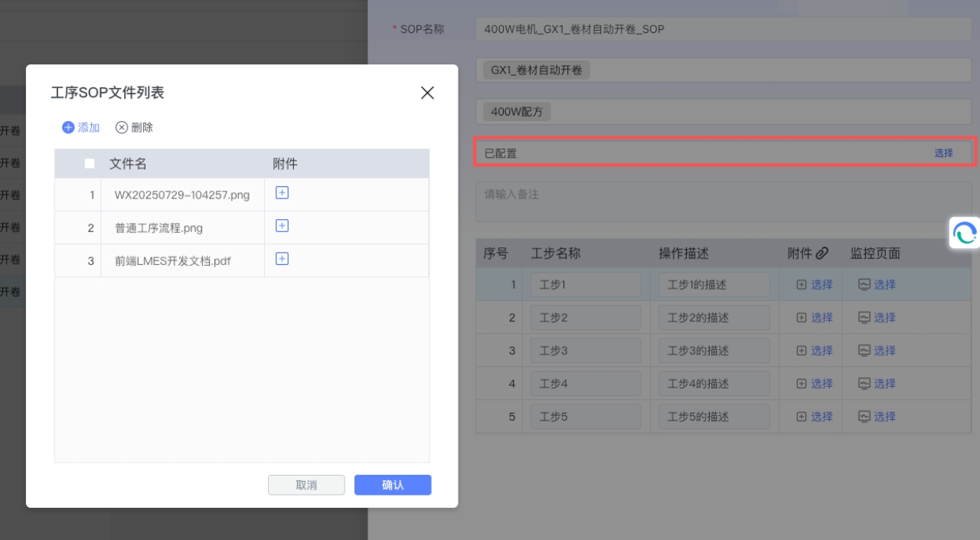Screen dimensions: 980x540
Task: Click the SOP名称 input field
Action: [x=724, y=29]
